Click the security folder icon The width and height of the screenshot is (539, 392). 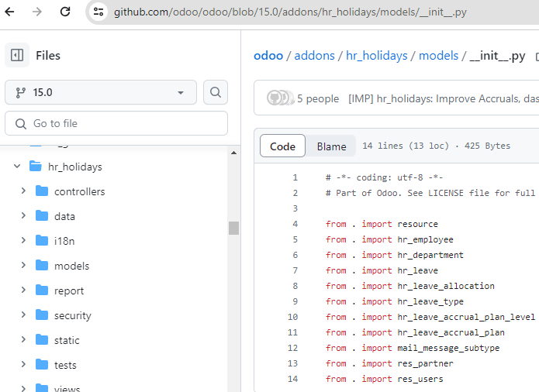pyautogui.click(x=42, y=315)
